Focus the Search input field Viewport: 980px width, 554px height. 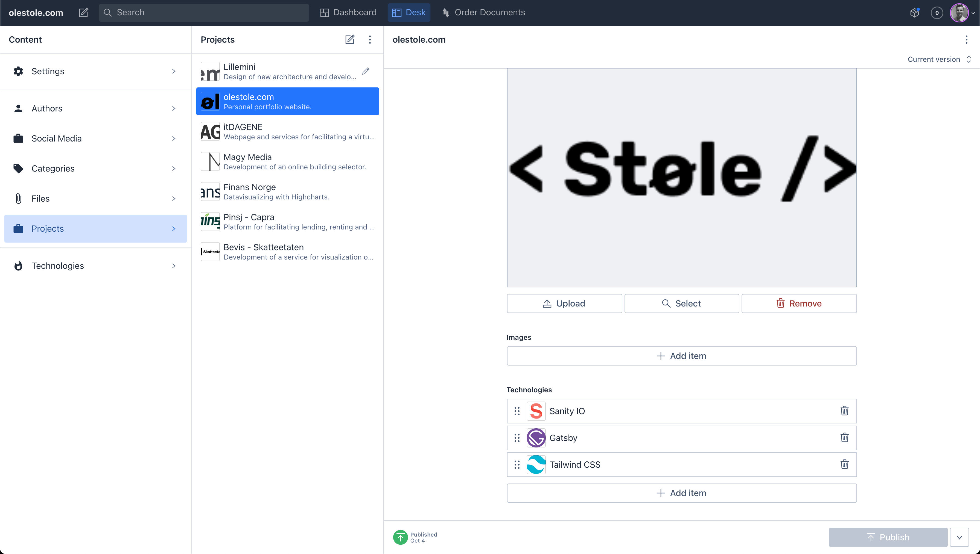point(209,13)
